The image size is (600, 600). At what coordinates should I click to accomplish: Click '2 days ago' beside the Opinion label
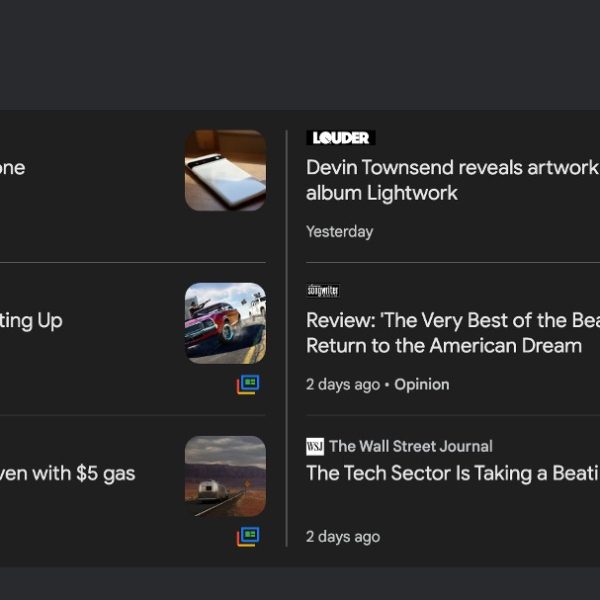[343, 384]
